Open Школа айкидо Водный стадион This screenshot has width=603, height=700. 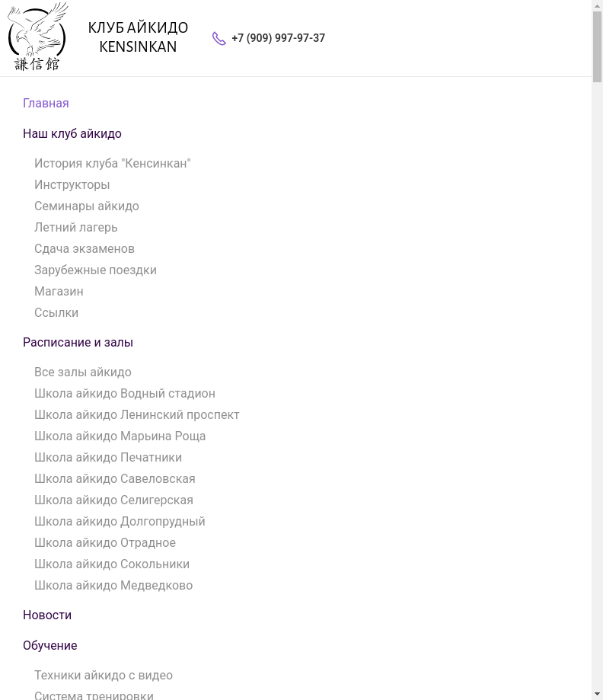point(125,394)
